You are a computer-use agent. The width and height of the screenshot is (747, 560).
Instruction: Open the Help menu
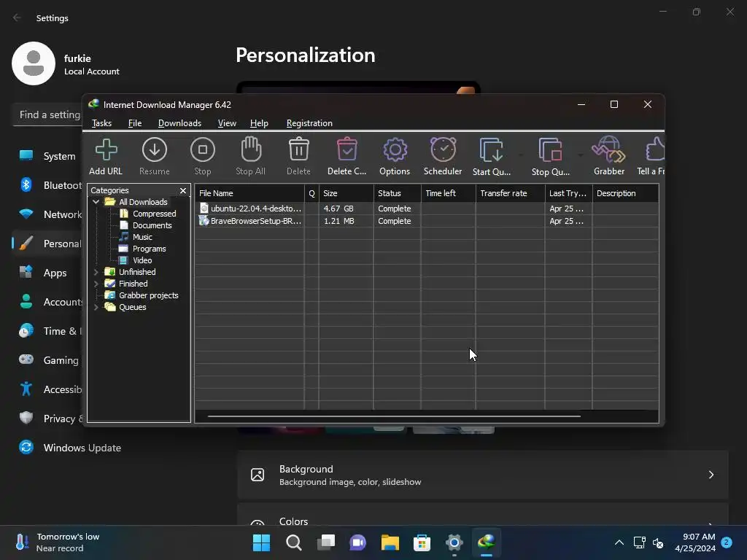pyautogui.click(x=259, y=123)
